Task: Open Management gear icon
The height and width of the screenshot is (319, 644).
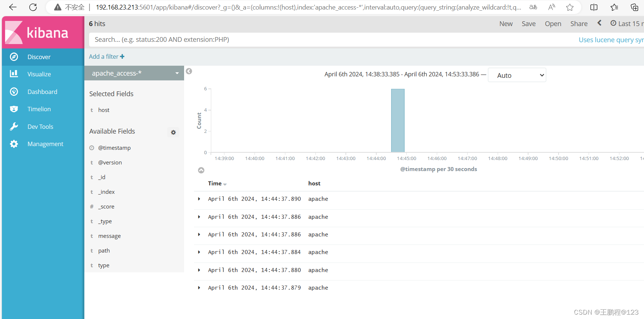Action: [14, 144]
